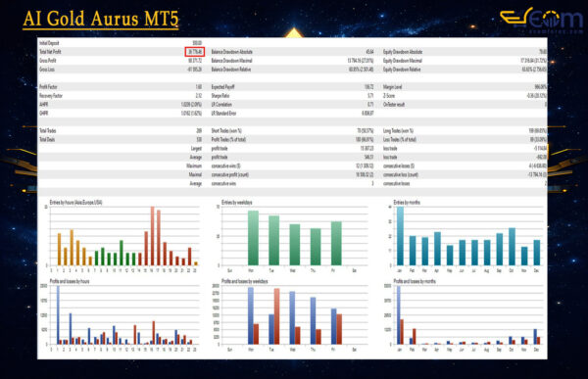Click 'Profits and losses by hours' title
The image size is (588, 379).
[x=70, y=281]
